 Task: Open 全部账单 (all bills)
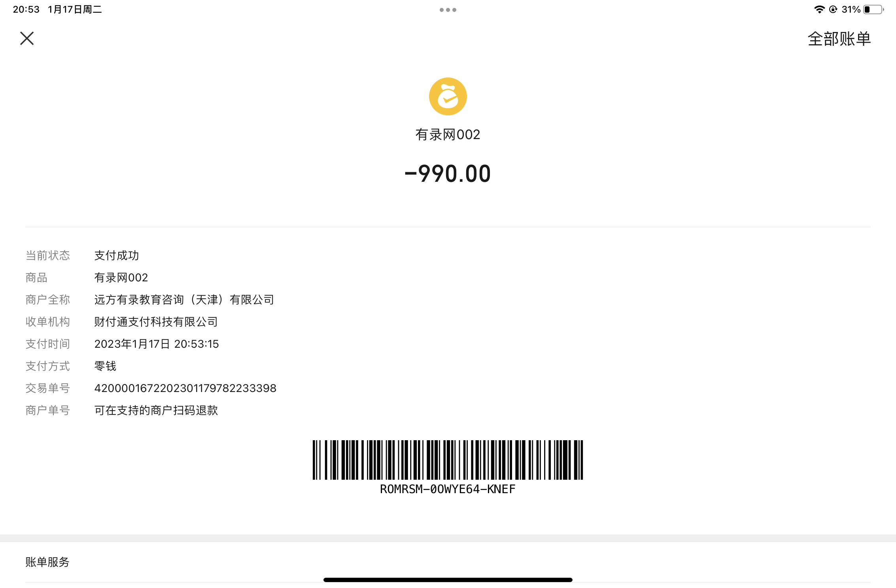[839, 39]
